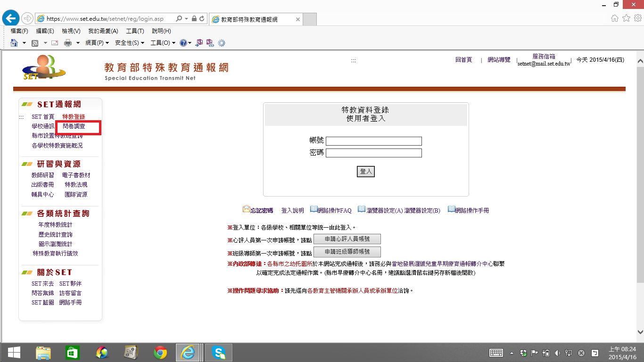Click the blue Help question mark icon
Screen dimensions: 644x362
pyautogui.click(x=183, y=43)
